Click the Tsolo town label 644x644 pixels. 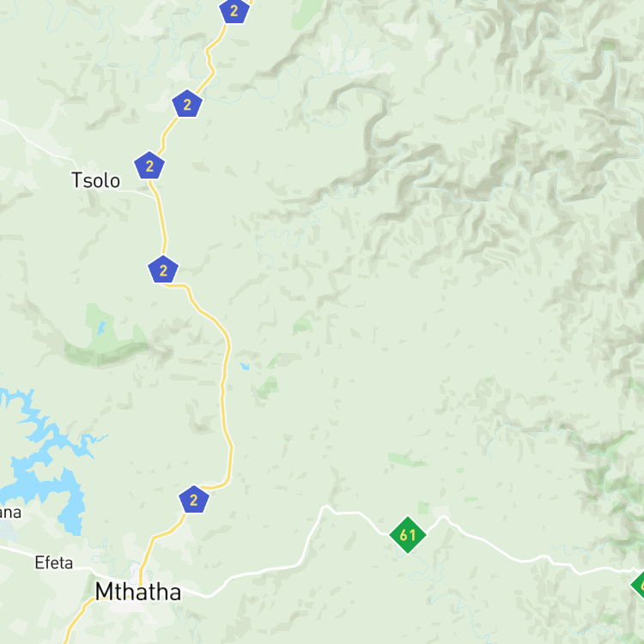(95, 180)
